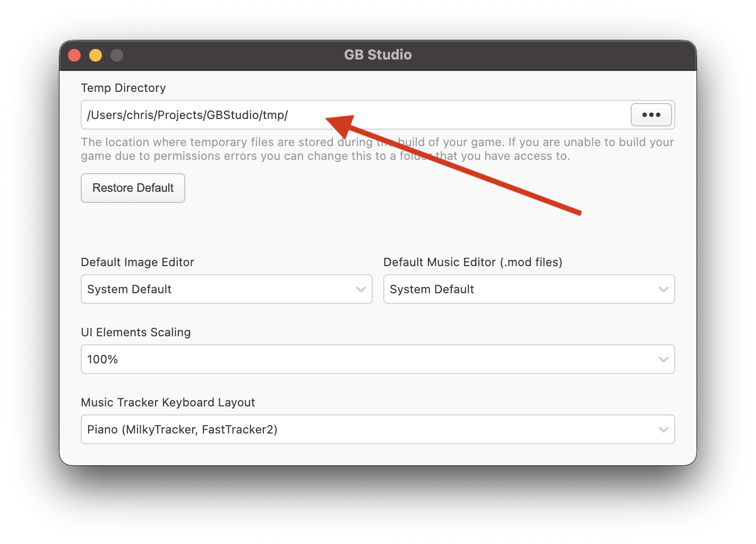Click the Music Tracker Keyboard Layout label
This screenshot has height=544, width=756.
click(x=168, y=403)
